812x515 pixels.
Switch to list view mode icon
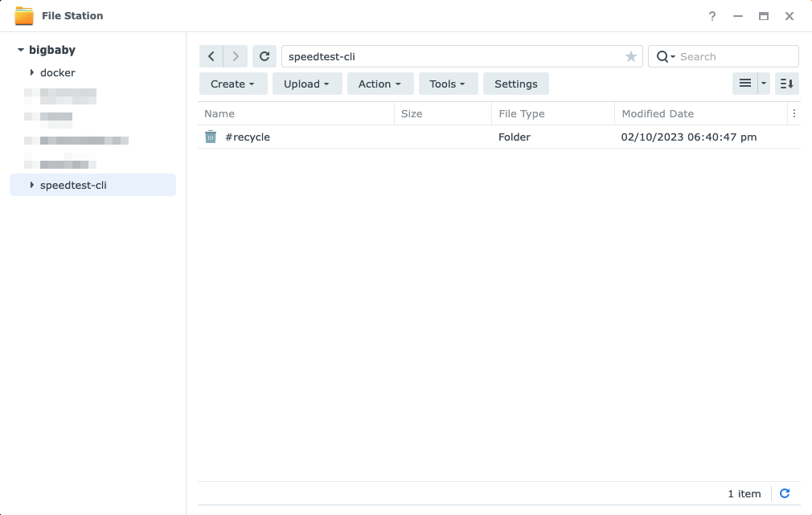(744, 84)
